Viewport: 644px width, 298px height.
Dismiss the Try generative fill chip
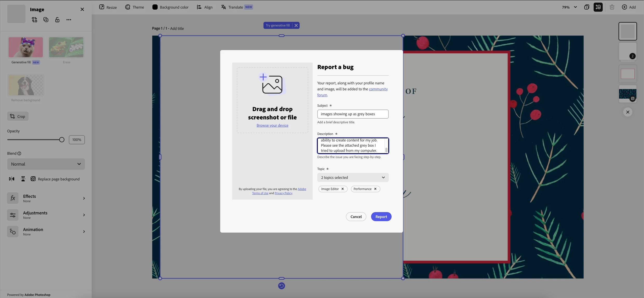[296, 25]
